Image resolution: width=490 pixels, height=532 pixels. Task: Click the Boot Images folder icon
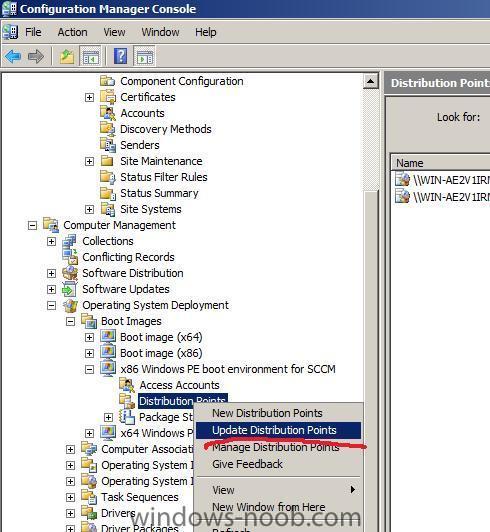[89, 321]
